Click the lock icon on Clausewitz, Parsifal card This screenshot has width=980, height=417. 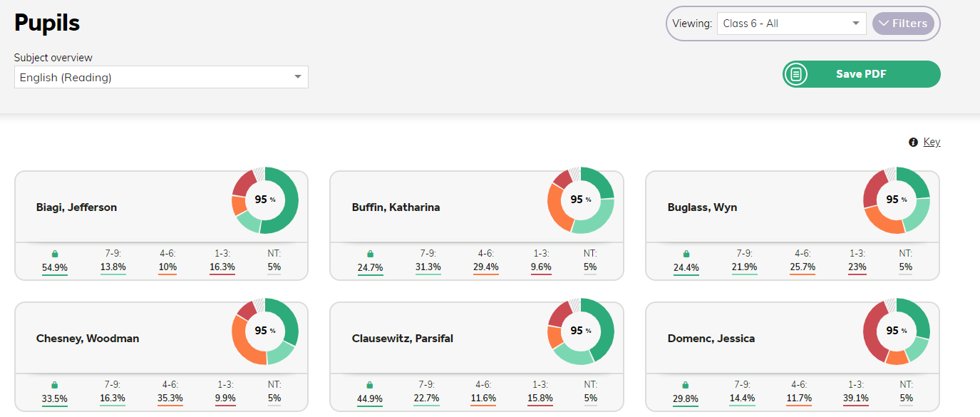370,385
